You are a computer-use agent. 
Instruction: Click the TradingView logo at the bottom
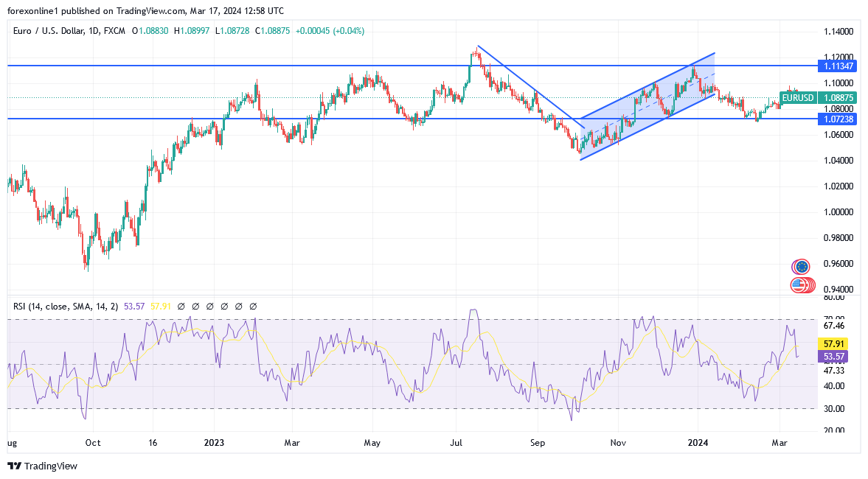pyautogui.click(x=43, y=466)
